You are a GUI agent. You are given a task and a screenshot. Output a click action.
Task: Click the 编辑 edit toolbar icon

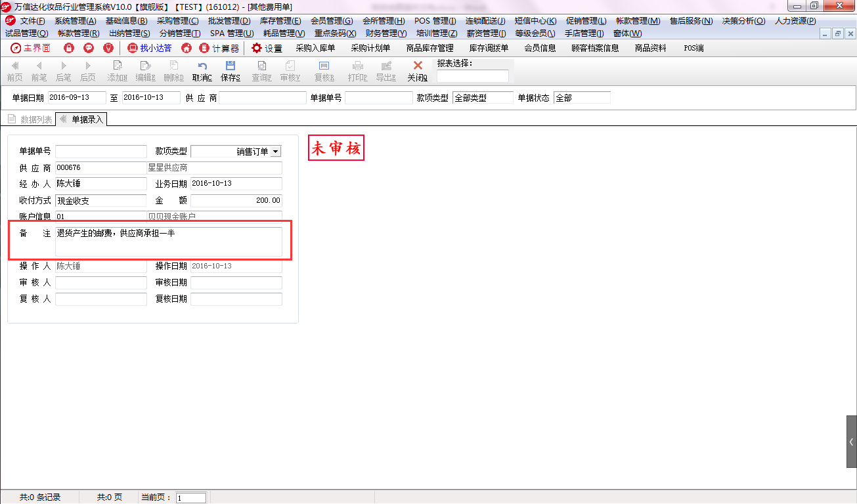click(x=146, y=72)
